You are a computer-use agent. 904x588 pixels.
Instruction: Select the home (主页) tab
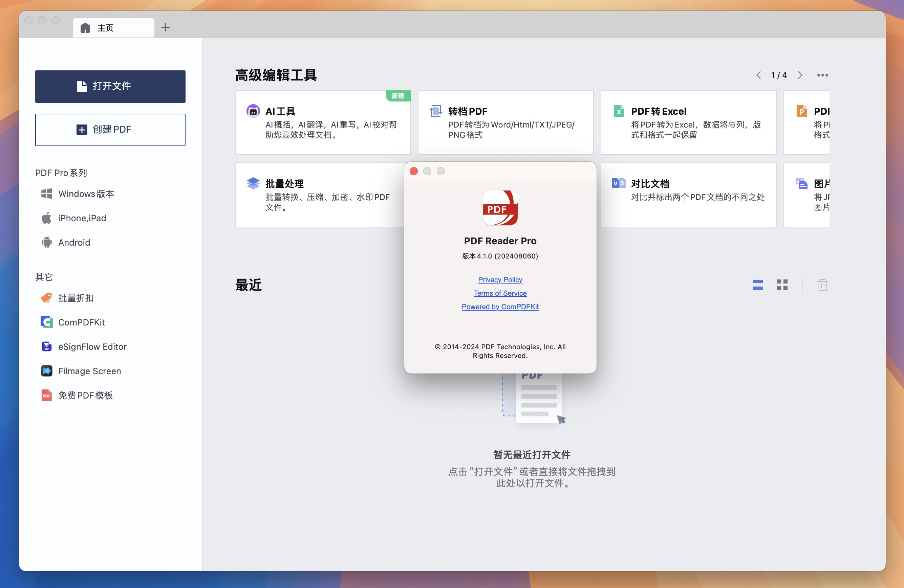pos(113,28)
